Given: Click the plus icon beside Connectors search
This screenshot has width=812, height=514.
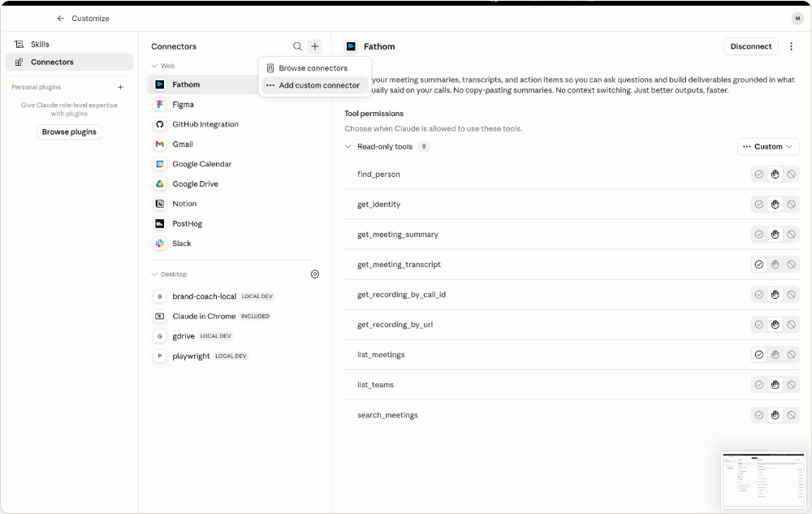Looking at the screenshot, I should point(315,46).
